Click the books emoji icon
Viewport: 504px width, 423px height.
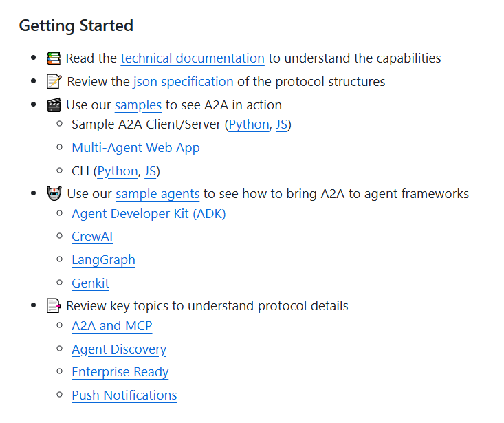[54, 58]
